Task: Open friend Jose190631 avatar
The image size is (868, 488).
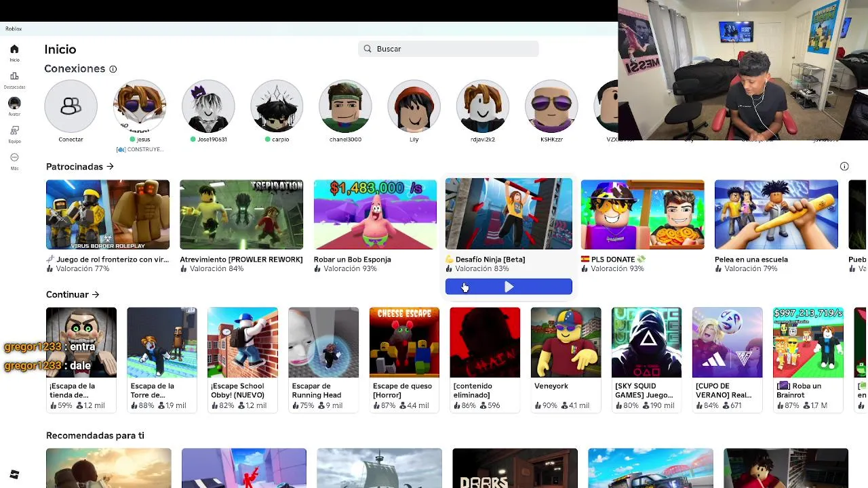Action: (x=208, y=106)
